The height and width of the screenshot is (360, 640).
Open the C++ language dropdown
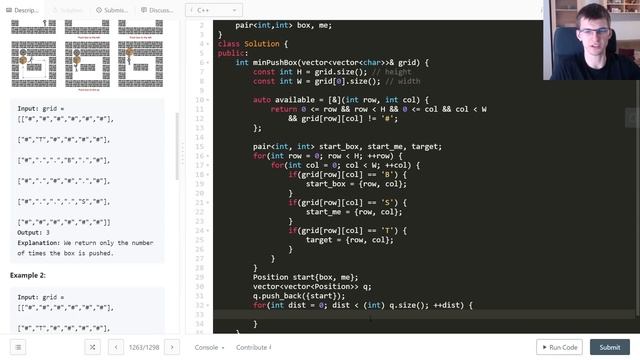(x=213, y=10)
